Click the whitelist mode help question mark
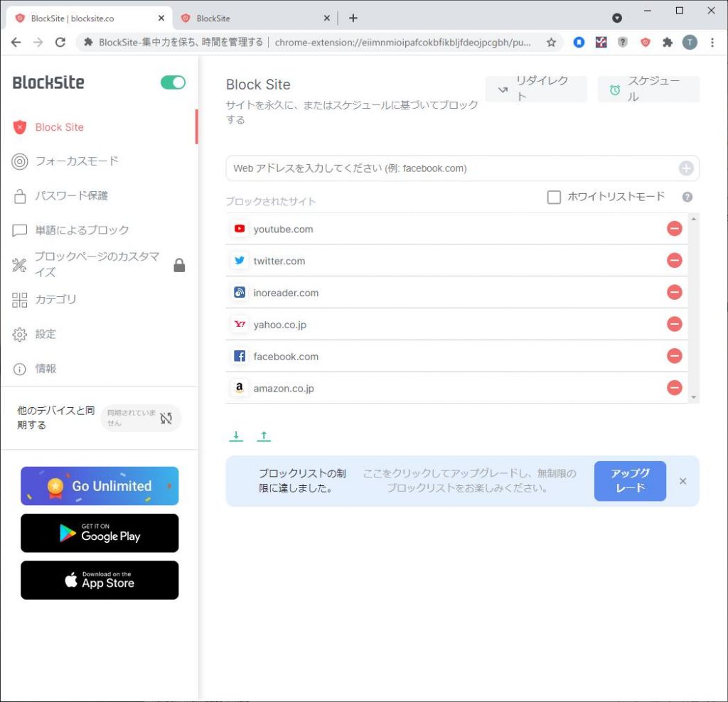728x702 pixels. click(x=687, y=198)
